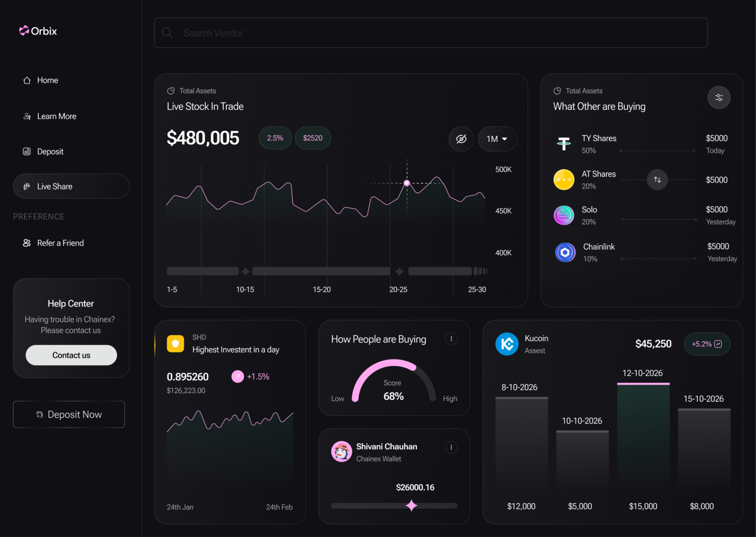Click the TY Shares Tether icon
Viewport: 756px width, 537px height.
[x=564, y=144]
